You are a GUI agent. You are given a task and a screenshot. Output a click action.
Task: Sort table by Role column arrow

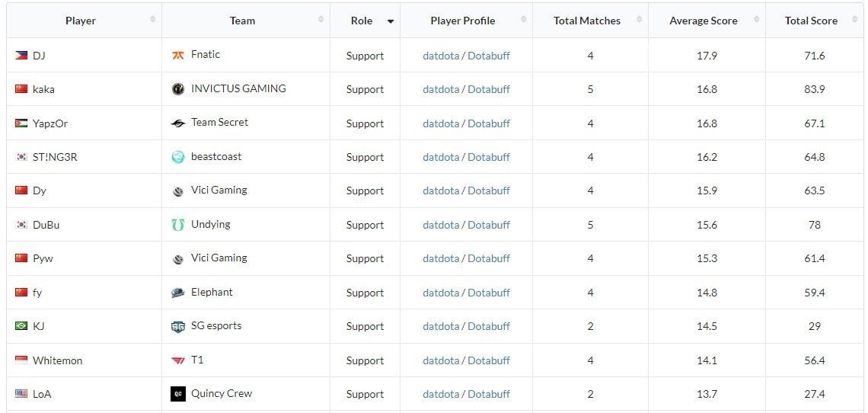click(x=391, y=21)
